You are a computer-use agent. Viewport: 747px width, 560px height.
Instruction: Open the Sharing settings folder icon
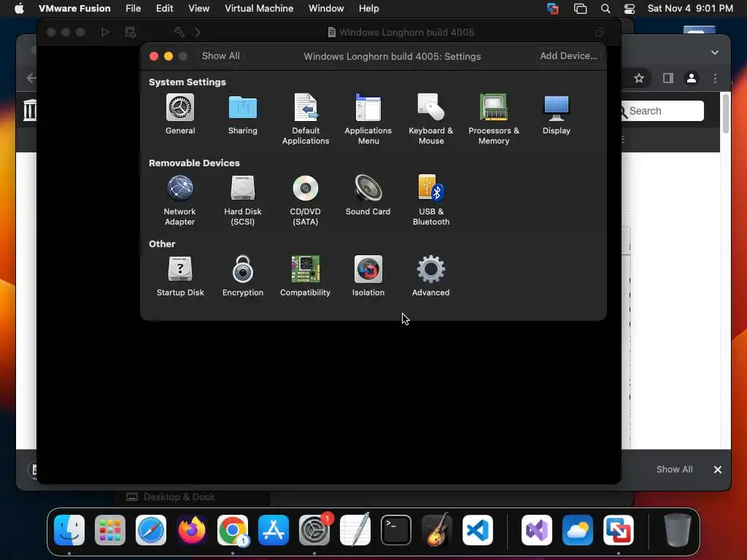pyautogui.click(x=242, y=107)
